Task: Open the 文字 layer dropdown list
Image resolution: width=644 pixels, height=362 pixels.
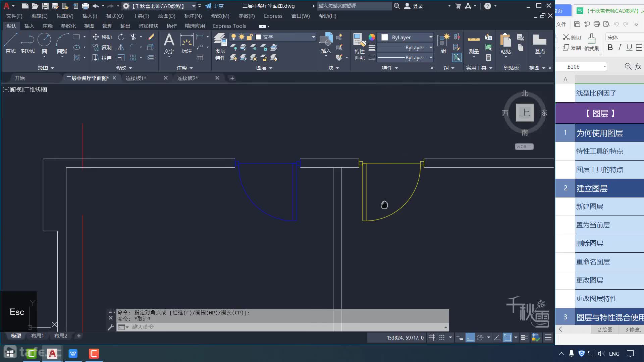Action: point(313,37)
